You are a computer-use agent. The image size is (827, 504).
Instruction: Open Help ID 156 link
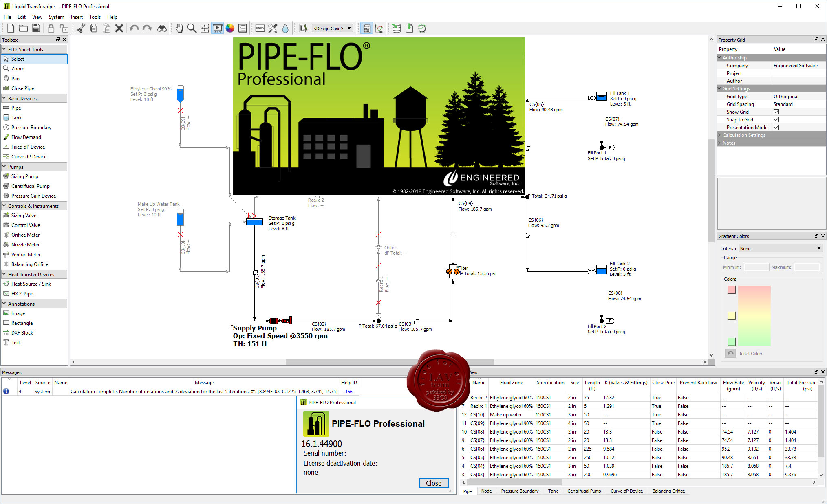point(348,392)
